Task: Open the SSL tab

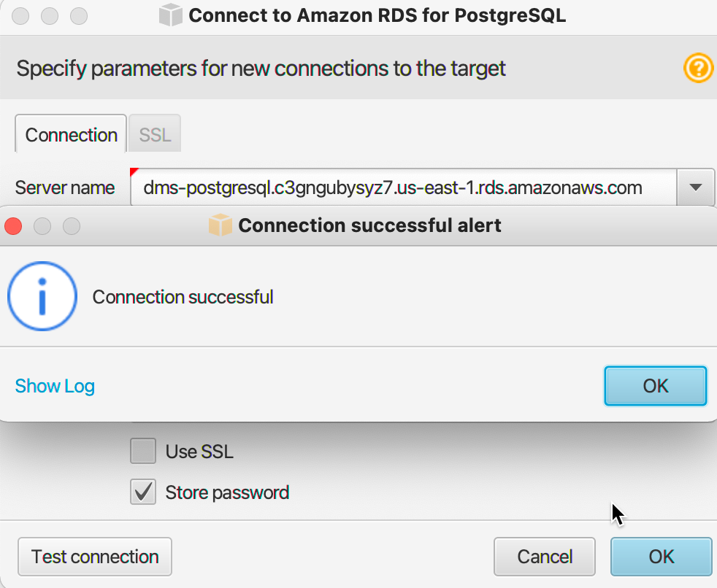Action: coord(155,135)
